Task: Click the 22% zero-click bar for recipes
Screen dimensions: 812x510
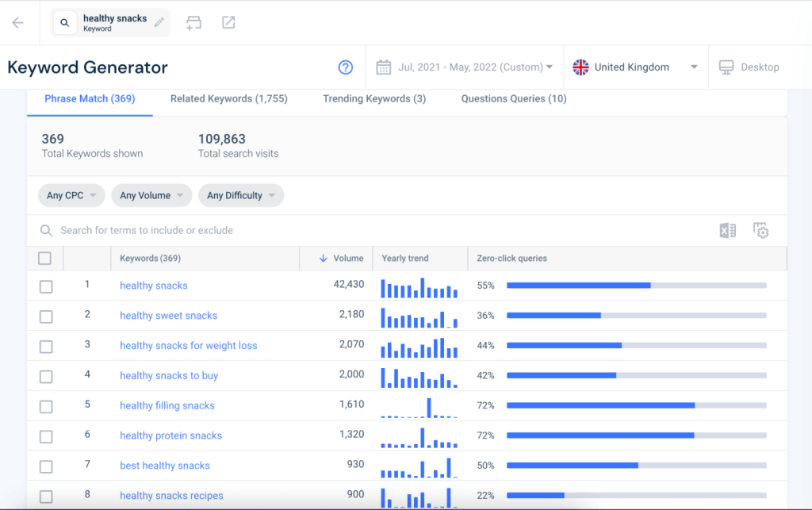Action: (x=637, y=496)
